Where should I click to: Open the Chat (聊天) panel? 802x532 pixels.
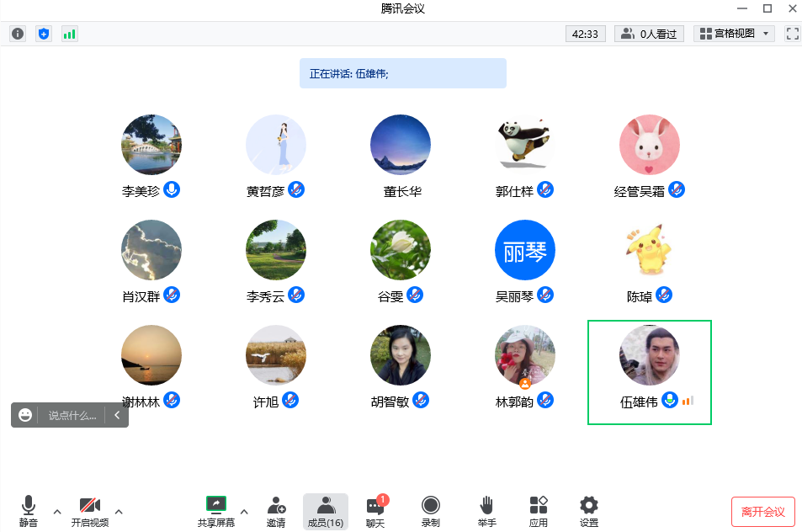pyautogui.click(x=375, y=511)
